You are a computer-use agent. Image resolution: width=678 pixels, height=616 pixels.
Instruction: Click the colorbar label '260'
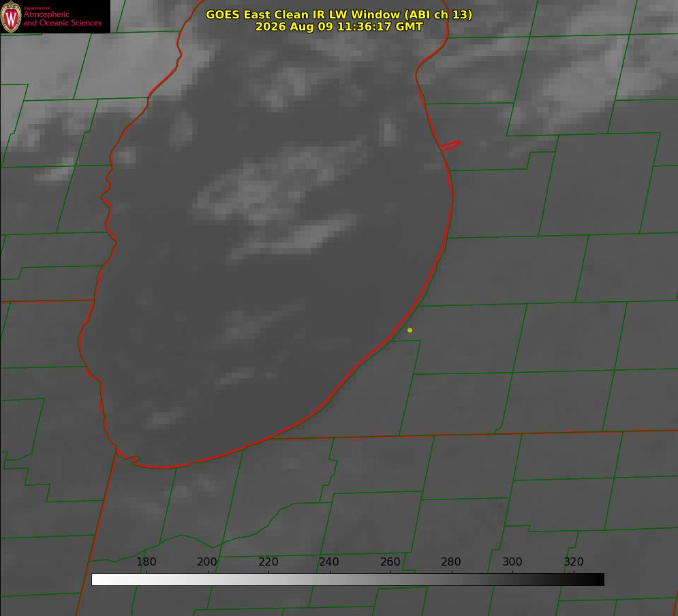click(x=390, y=561)
